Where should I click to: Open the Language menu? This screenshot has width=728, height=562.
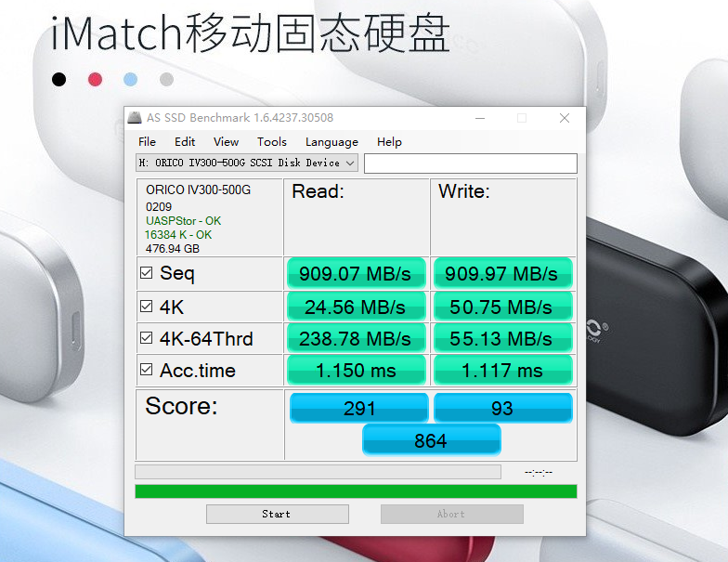point(331,141)
